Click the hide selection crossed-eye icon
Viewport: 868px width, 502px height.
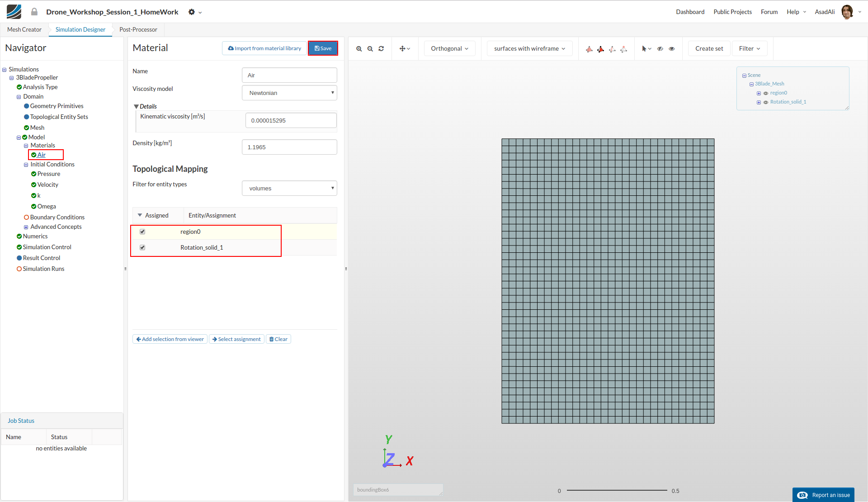pos(660,49)
